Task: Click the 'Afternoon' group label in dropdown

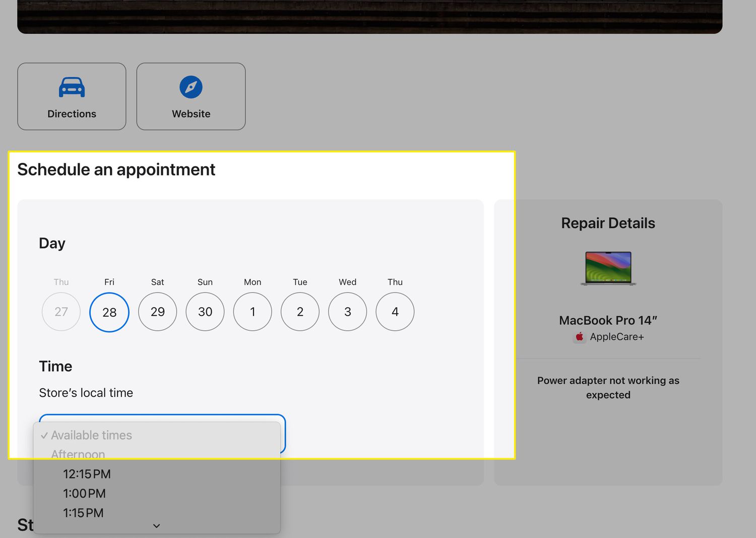Action: (x=78, y=454)
